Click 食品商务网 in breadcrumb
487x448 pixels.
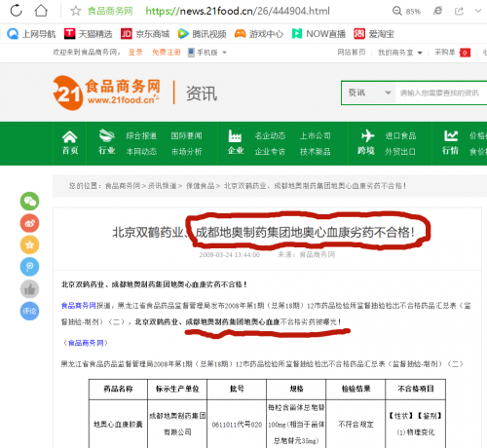pos(123,186)
